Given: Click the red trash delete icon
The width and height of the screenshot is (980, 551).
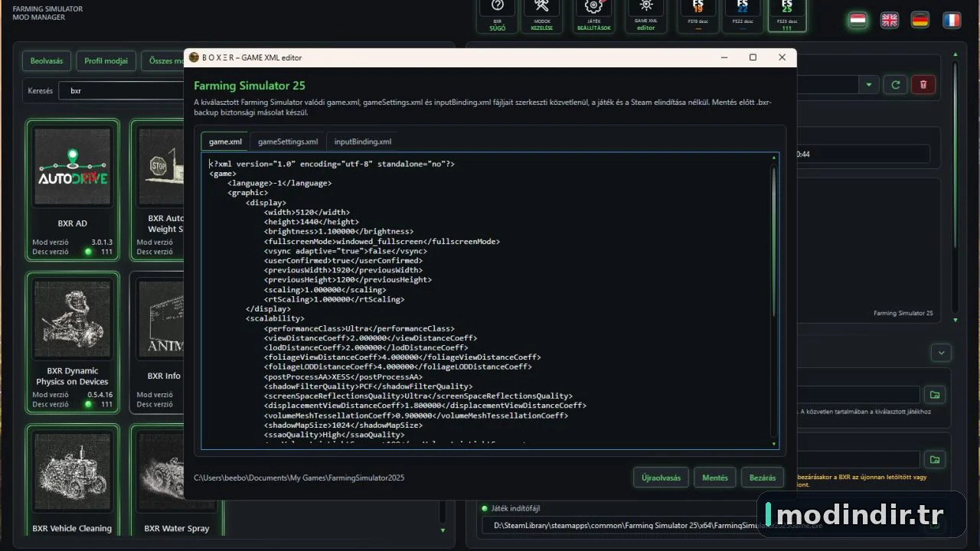Looking at the screenshot, I should pyautogui.click(x=923, y=85).
